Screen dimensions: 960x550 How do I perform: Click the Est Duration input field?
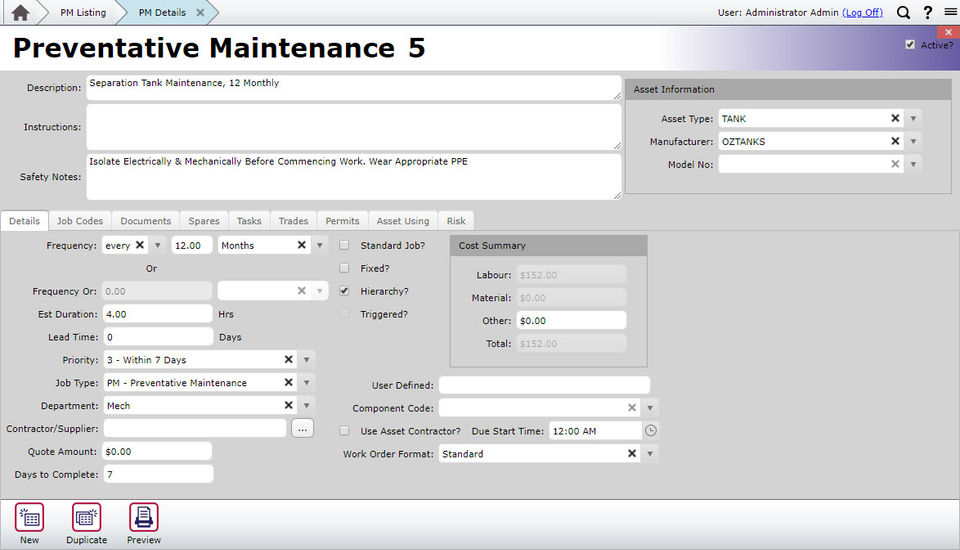[x=156, y=314]
